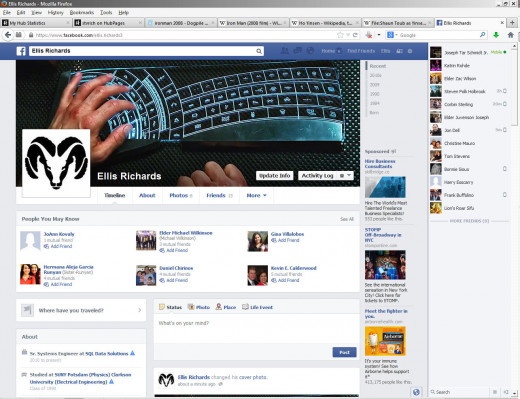
Task: Open the notifications globe icon
Action: point(310,51)
